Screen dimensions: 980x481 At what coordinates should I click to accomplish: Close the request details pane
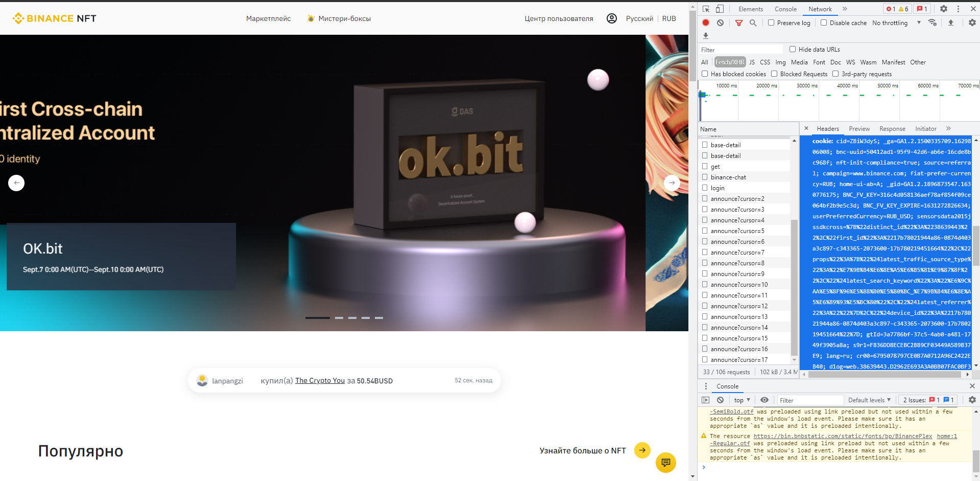tap(806, 128)
